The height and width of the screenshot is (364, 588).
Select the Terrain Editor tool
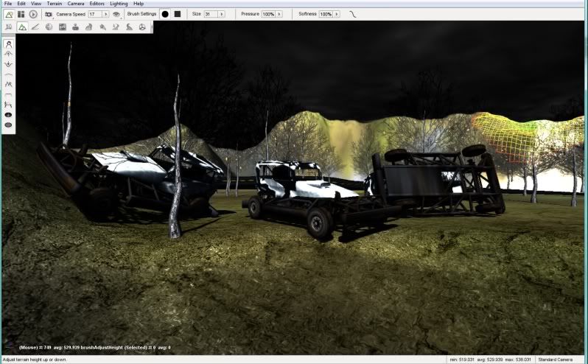click(22, 27)
